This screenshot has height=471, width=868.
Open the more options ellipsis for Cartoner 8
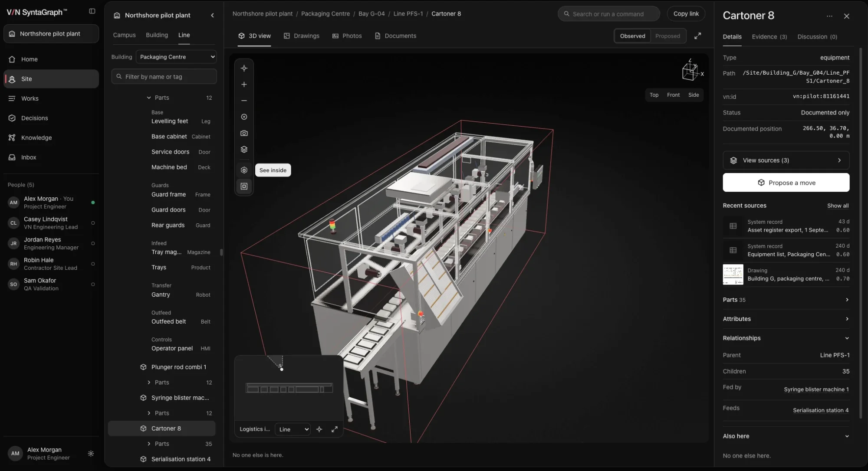point(829,16)
